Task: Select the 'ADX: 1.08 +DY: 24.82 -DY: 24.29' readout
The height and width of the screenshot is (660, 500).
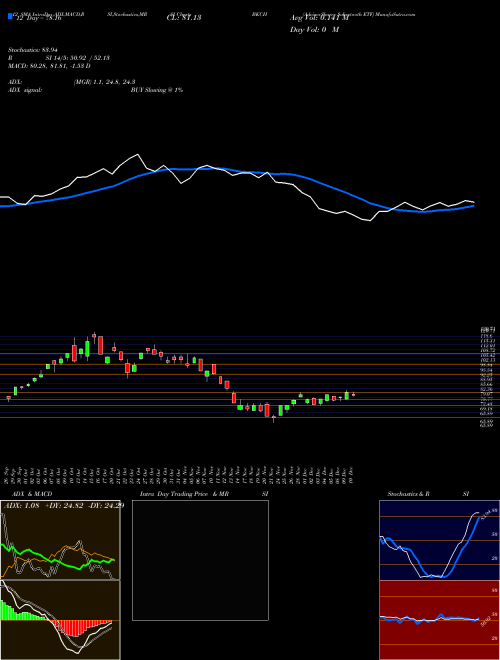Action: point(64,505)
